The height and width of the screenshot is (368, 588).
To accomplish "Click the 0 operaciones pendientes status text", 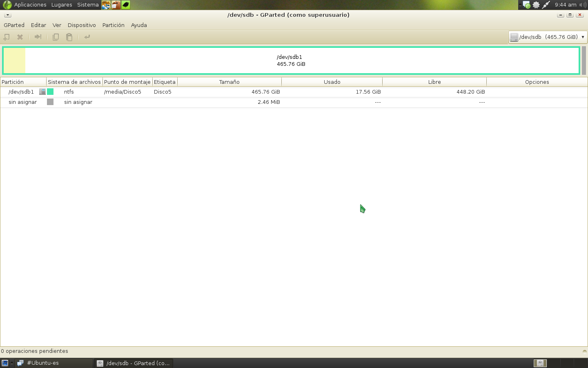I will pyautogui.click(x=34, y=351).
